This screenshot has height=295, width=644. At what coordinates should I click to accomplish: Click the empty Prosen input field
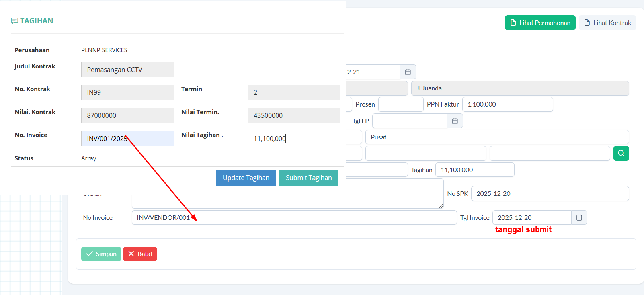(x=400, y=104)
